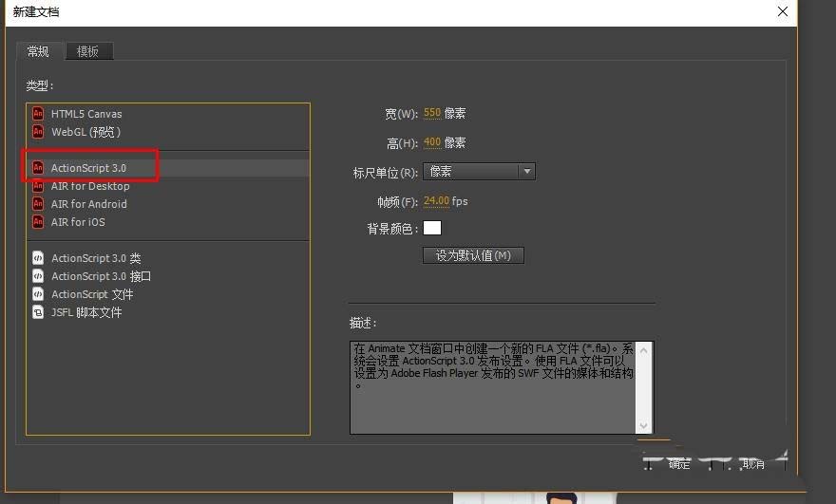Close the 新建文档 dialog
Image resolution: width=836 pixels, height=504 pixels.
(x=782, y=11)
